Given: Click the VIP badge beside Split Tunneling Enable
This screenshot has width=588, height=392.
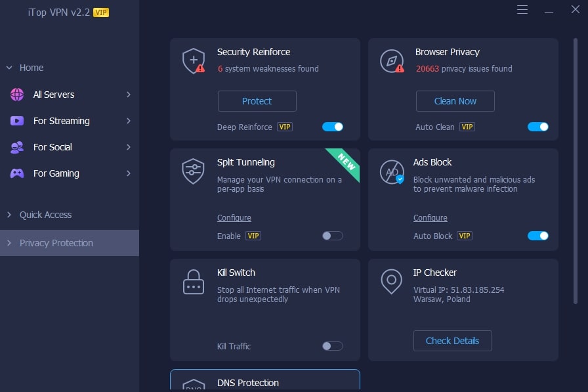Looking at the screenshot, I should pyautogui.click(x=253, y=236).
